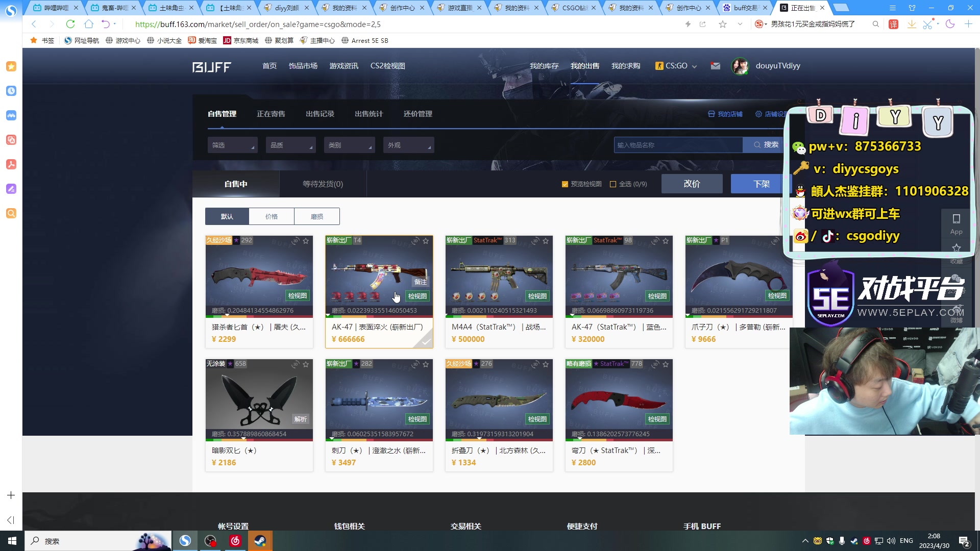Select the AK-47 表面淬火 listing checkmark
Viewport: 980px width, 551px height.
426,341
